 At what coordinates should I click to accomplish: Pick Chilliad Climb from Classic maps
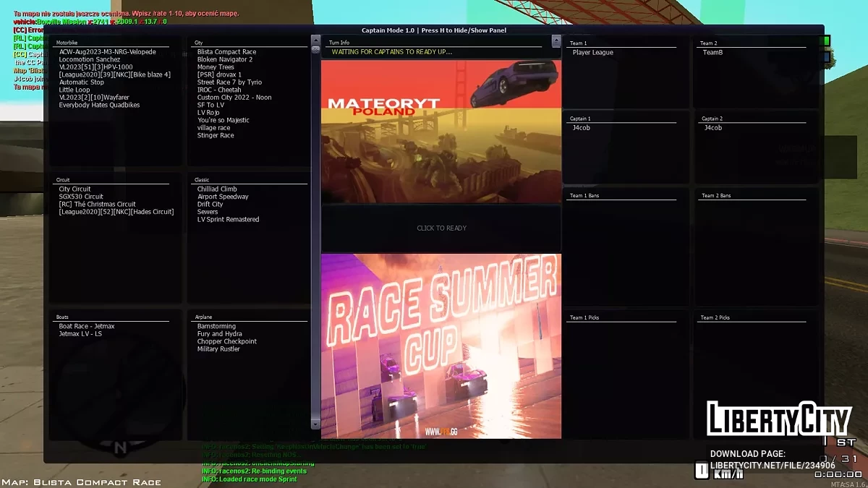pyautogui.click(x=217, y=189)
